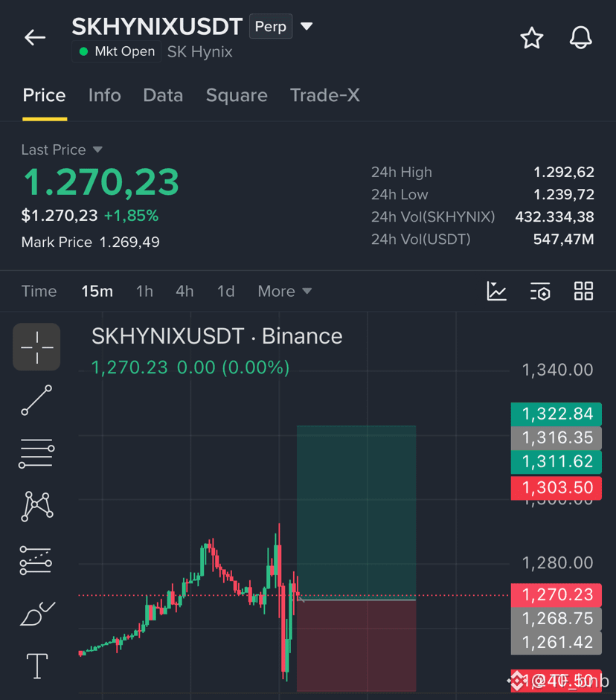Click the 24h Vol(SKHYNIX) value 432.334,38
This screenshot has height=700, width=616.
point(554,216)
